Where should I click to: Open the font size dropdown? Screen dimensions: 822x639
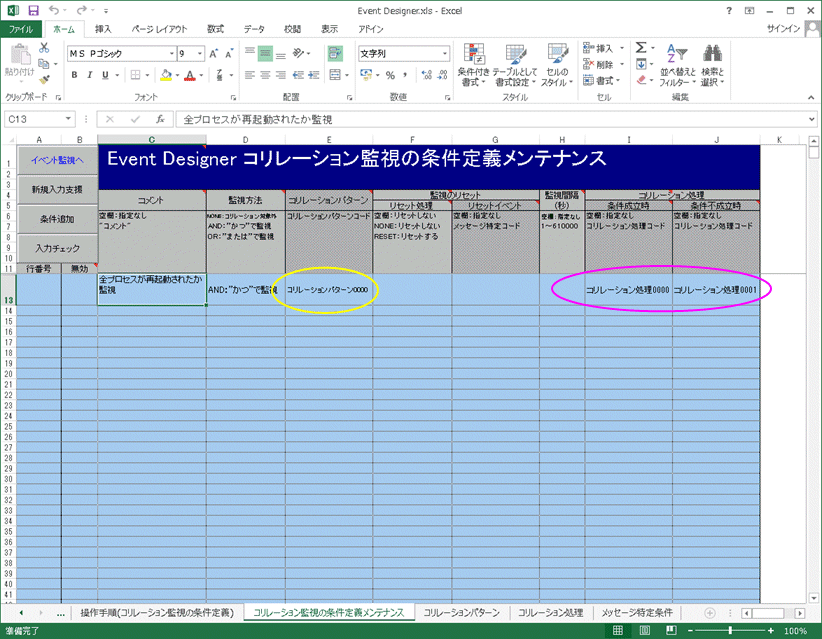pyautogui.click(x=200, y=53)
